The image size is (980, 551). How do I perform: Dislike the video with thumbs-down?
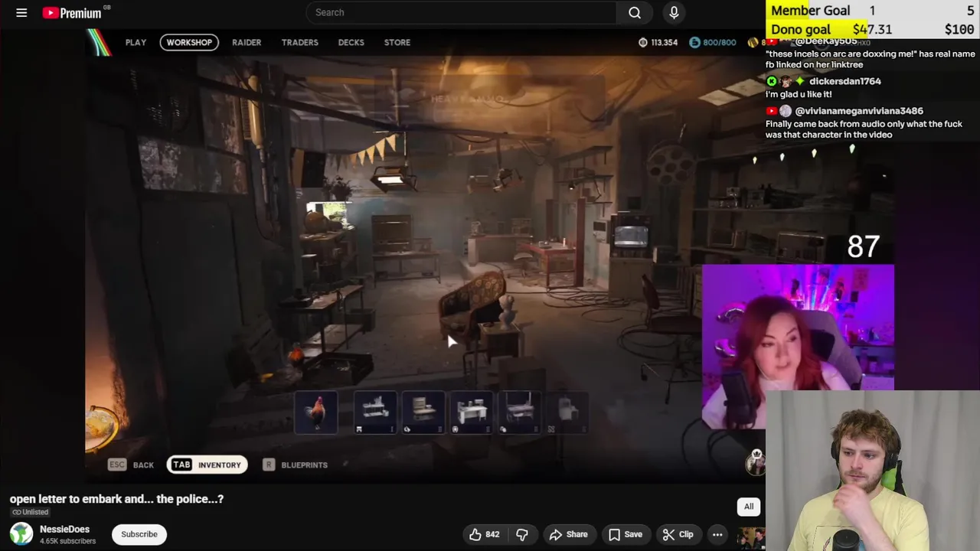(x=522, y=534)
